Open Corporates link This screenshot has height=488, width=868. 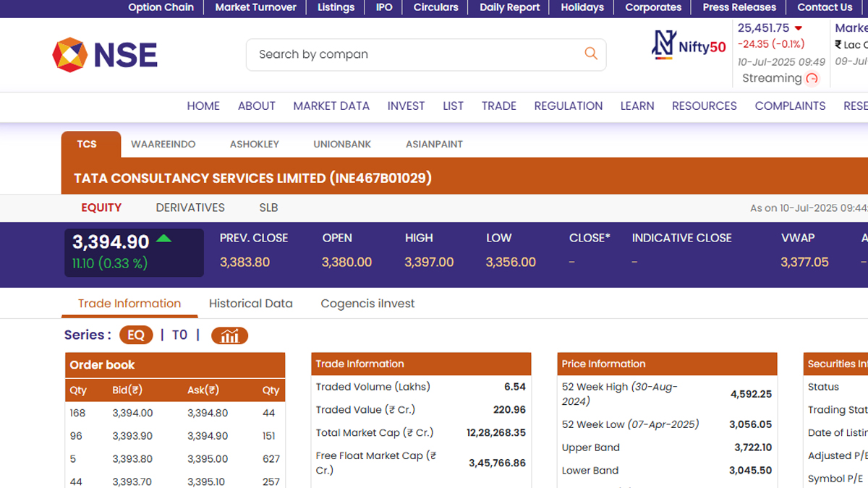tap(653, 7)
